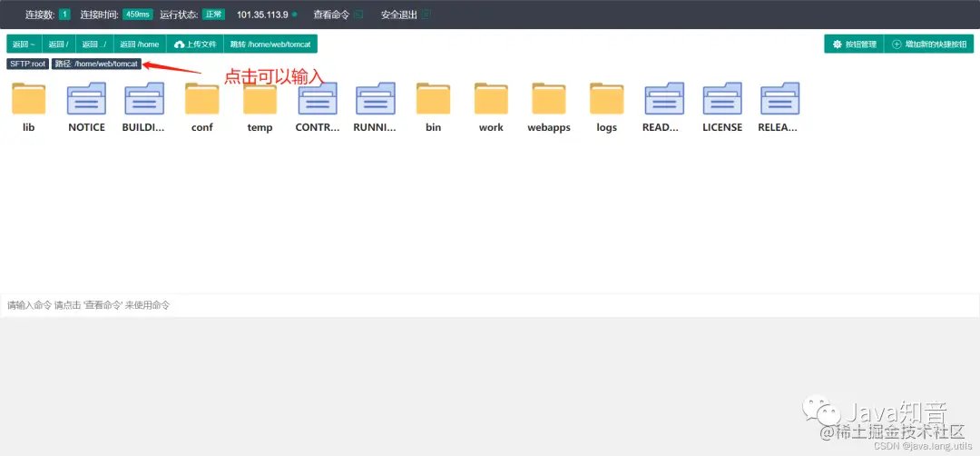Click the 返回 ../ parent directory button
The width and height of the screenshot is (980, 456).
94,44
